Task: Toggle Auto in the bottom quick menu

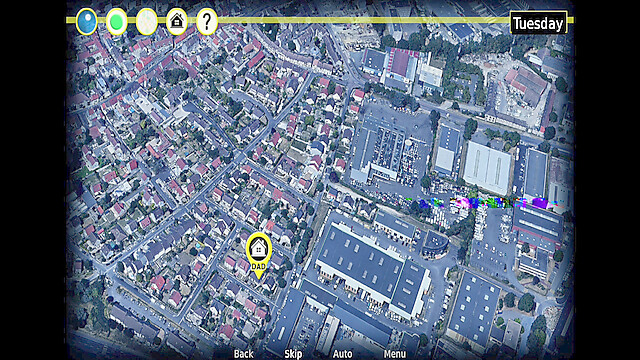Action: [x=342, y=354]
